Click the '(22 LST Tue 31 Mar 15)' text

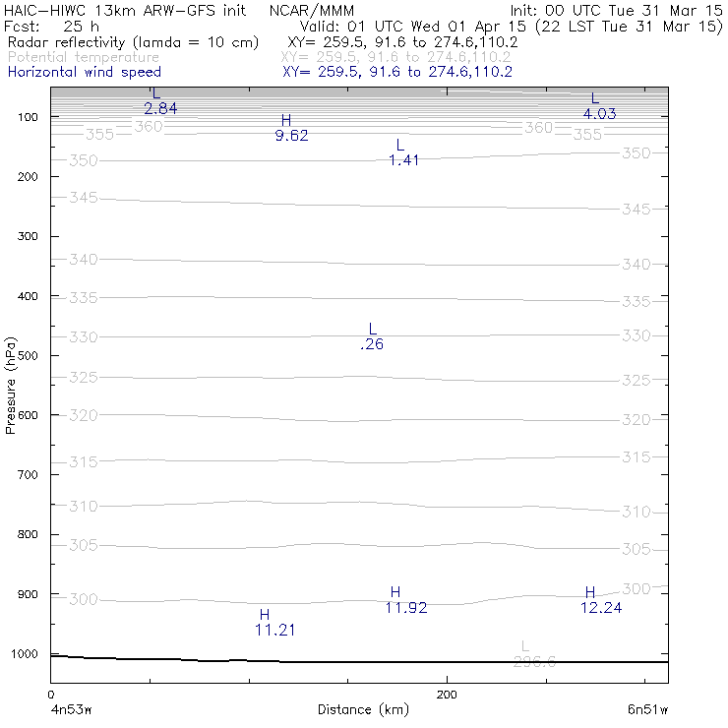[629, 27]
